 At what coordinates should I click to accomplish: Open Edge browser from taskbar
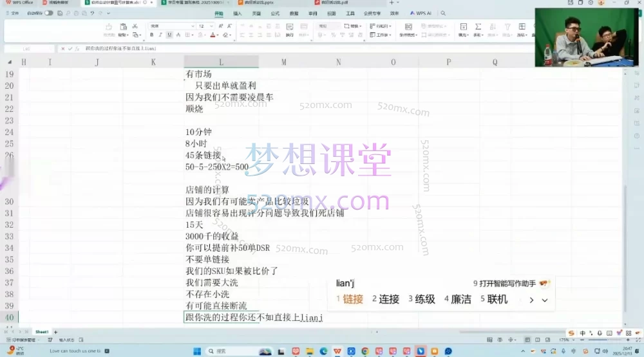pyautogui.click(x=323, y=351)
